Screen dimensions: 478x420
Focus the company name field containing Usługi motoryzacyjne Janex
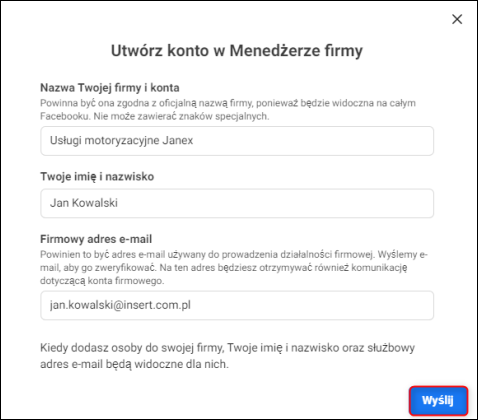[x=237, y=141]
